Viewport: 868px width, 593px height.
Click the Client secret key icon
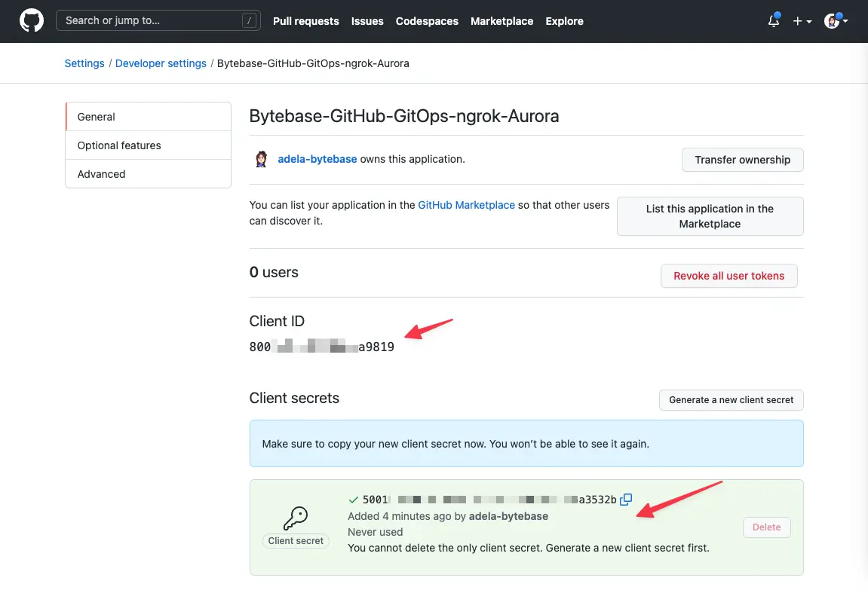[x=296, y=518]
